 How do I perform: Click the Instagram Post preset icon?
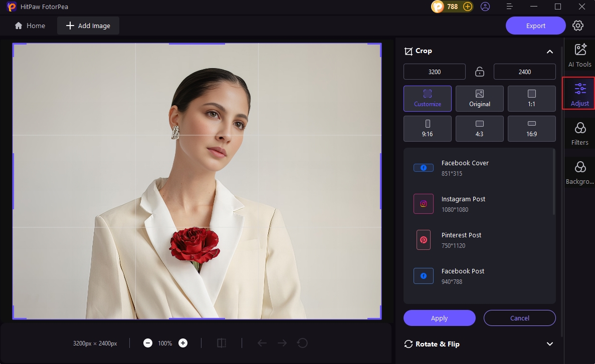424,204
